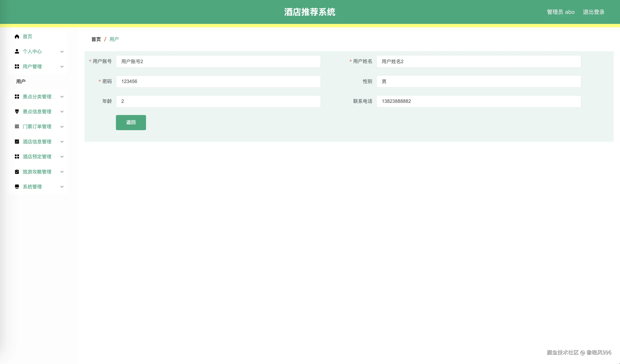Open the 用户 submenu item
Image resolution: width=620 pixels, height=364 pixels.
(21, 82)
